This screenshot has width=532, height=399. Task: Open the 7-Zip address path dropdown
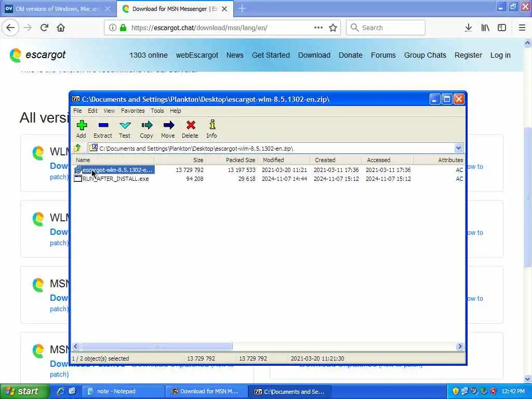458,148
